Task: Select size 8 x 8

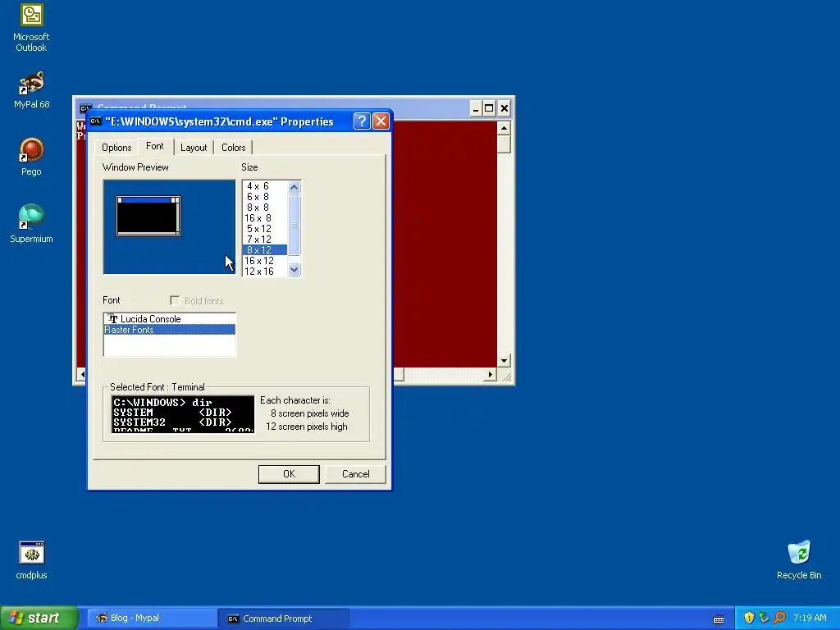Action: point(265,208)
